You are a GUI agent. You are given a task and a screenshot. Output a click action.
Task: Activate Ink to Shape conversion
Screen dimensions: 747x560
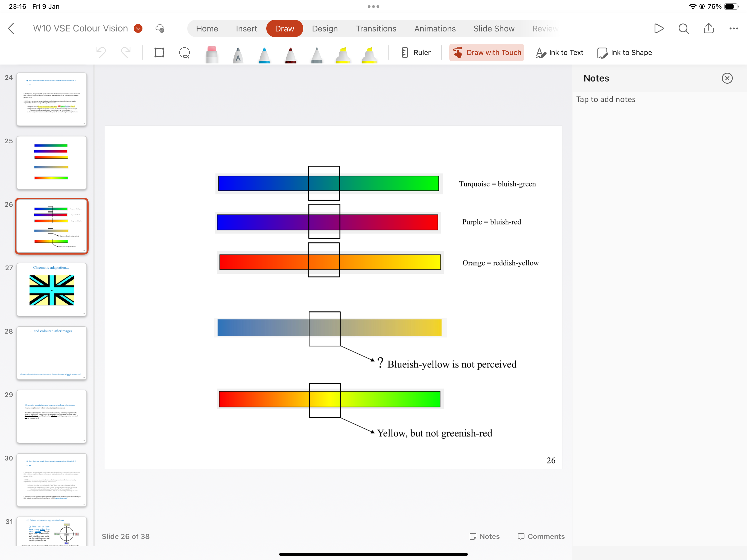pos(625,52)
